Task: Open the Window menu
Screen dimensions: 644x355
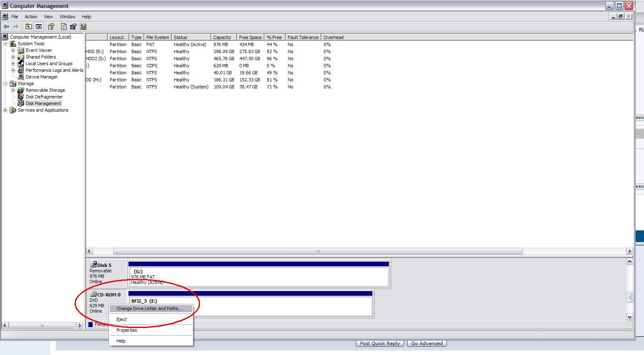Action: click(67, 17)
